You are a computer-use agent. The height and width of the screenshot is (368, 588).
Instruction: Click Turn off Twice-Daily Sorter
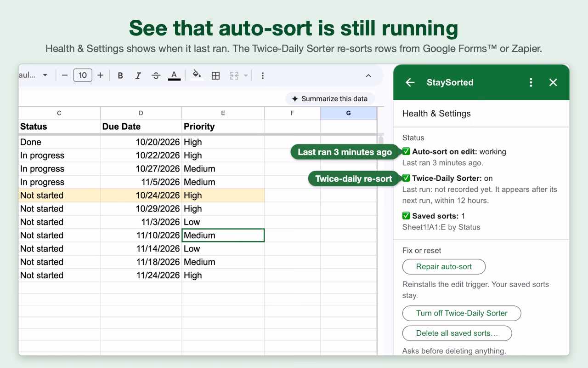point(462,313)
